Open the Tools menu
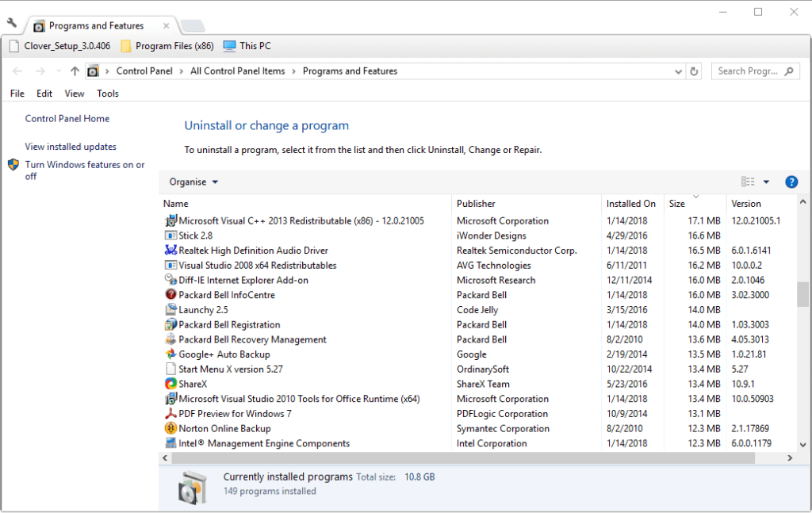The image size is (812, 513). click(108, 94)
